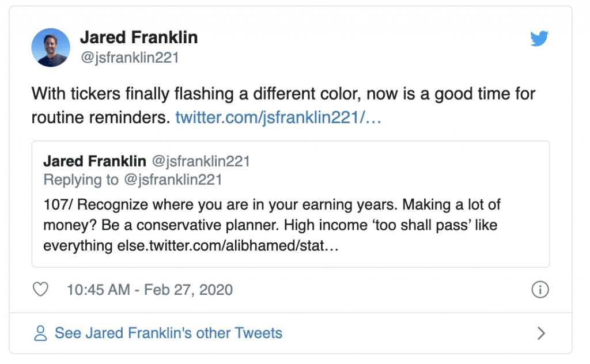Image resolution: width=590 pixels, height=364 pixels.
Task: Click the tweet timestamp 10:45 AM - Feb 27, 2020
Action: [150, 289]
